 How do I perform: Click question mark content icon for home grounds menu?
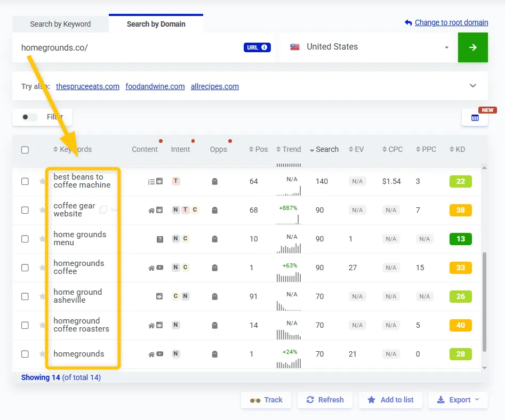pos(159,239)
